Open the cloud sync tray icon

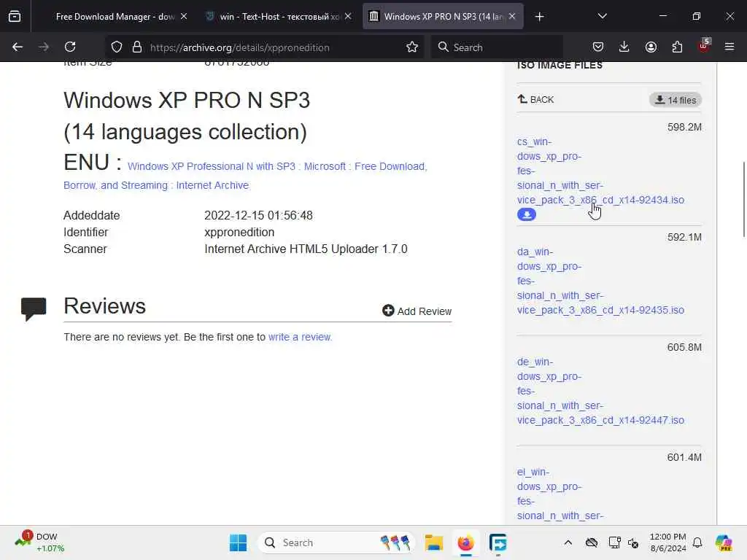tap(591, 542)
